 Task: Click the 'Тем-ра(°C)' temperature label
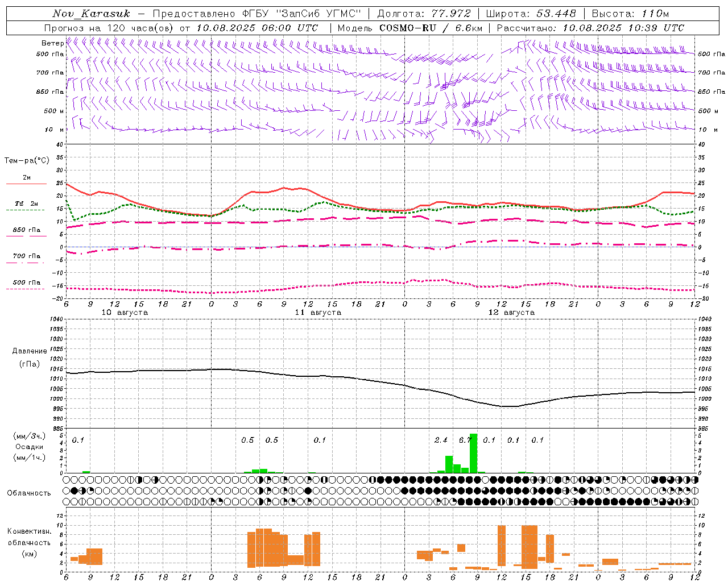pyautogui.click(x=27, y=161)
